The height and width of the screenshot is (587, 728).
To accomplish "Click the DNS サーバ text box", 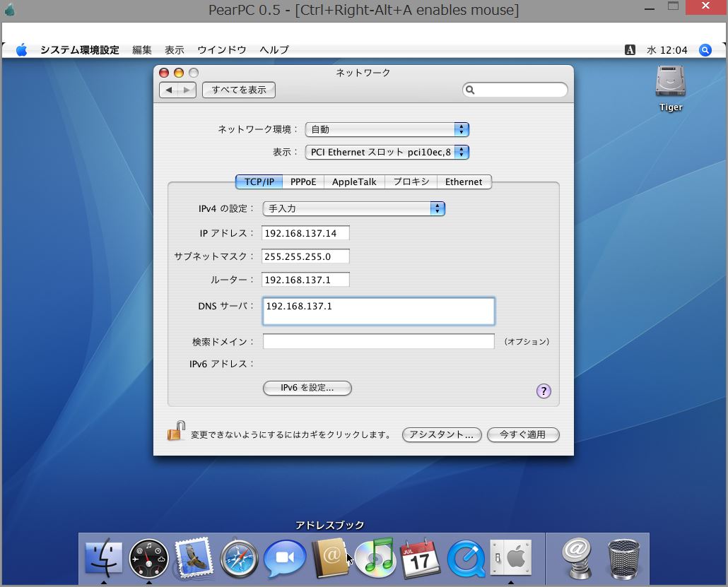I will (x=378, y=311).
